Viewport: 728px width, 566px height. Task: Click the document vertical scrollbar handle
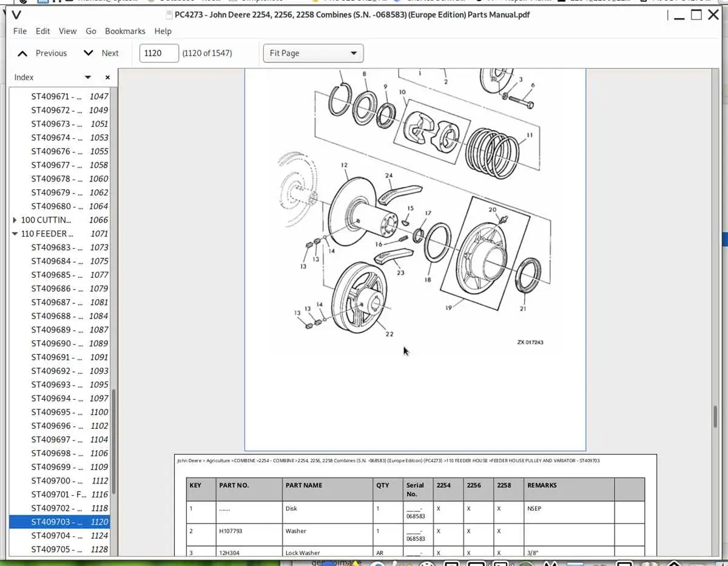tap(715, 416)
